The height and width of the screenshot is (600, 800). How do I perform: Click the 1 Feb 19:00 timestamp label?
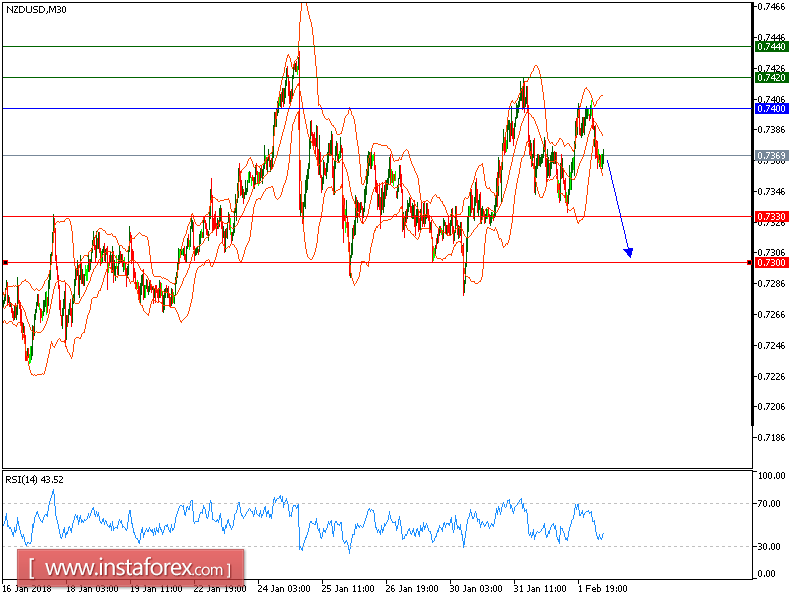tap(601, 589)
